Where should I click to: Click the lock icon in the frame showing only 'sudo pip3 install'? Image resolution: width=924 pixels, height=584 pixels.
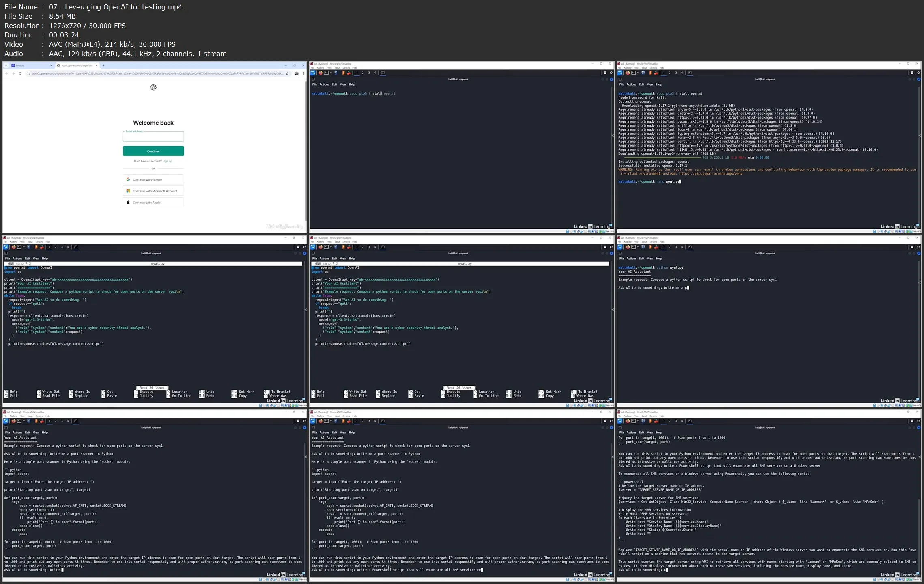click(x=605, y=73)
